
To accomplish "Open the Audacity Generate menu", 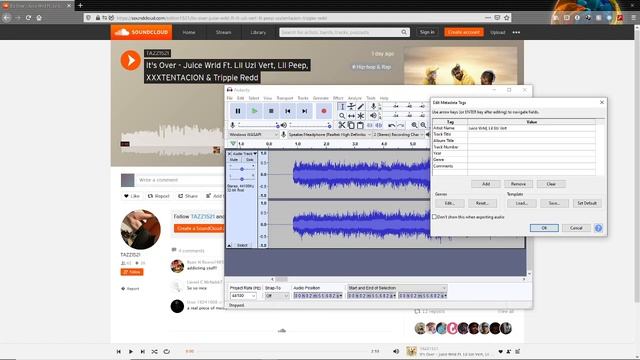I will 320,98.
